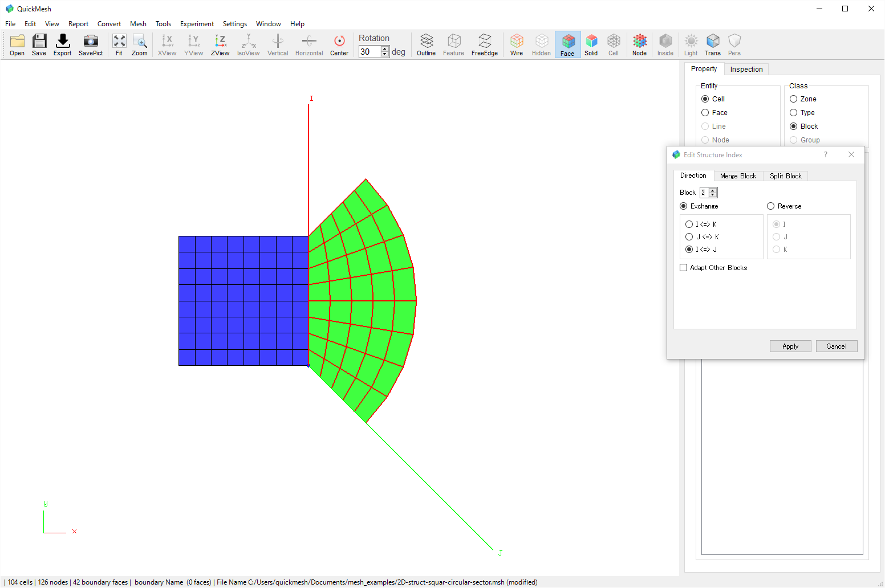Switch to XView orientation
The height and width of the screenshot is (588, 885).
click(x=167, y=44)
